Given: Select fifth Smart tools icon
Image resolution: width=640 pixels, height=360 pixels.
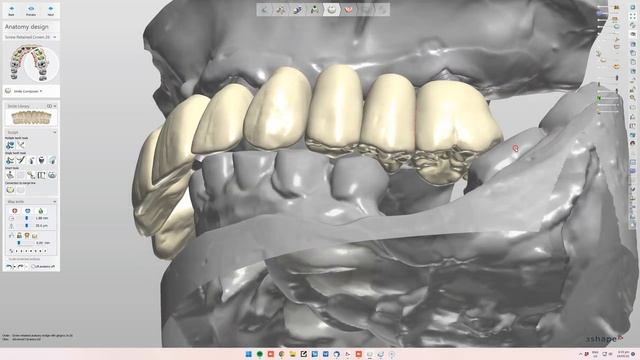Looking at the screenshot, I should click(52, 175).
